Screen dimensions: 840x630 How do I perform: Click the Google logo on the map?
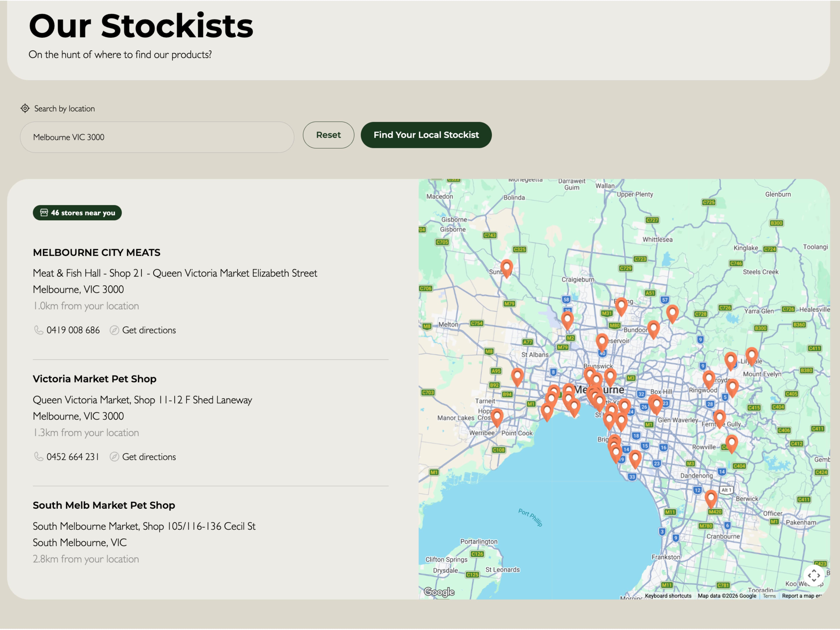pyautogui.click(x=439, y=592)
